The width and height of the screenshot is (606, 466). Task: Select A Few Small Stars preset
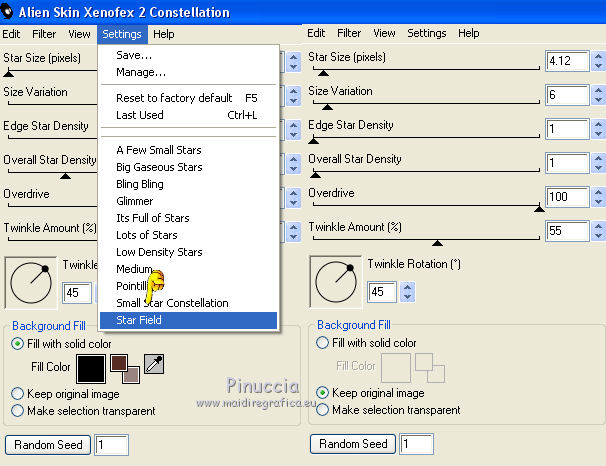coord(189,150)
